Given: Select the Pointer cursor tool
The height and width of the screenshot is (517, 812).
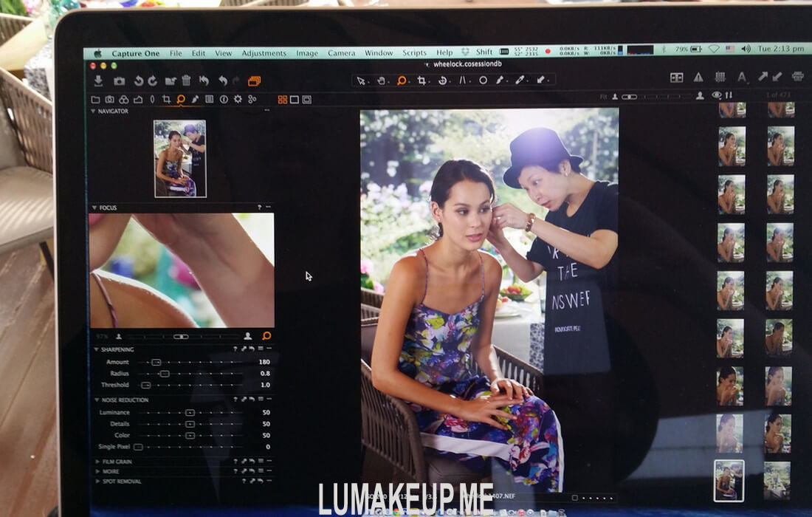Looking at the screenshot, I should 361,81.
